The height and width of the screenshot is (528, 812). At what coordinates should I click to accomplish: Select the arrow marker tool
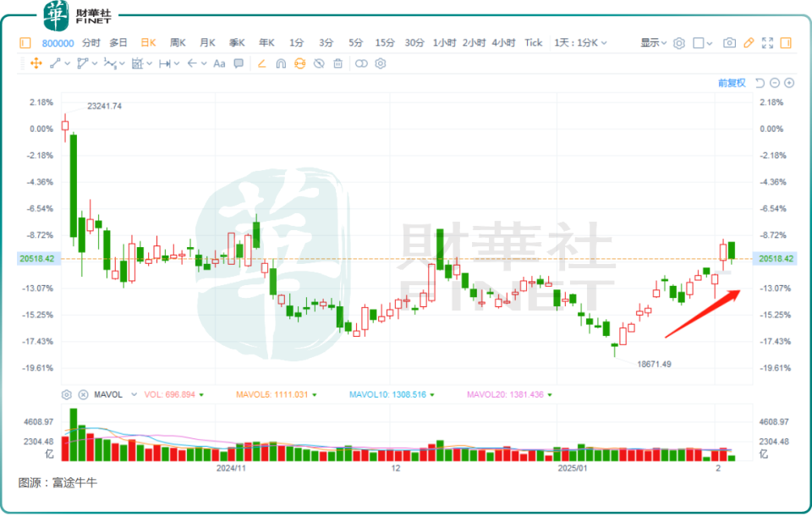[x=192, y=63]
